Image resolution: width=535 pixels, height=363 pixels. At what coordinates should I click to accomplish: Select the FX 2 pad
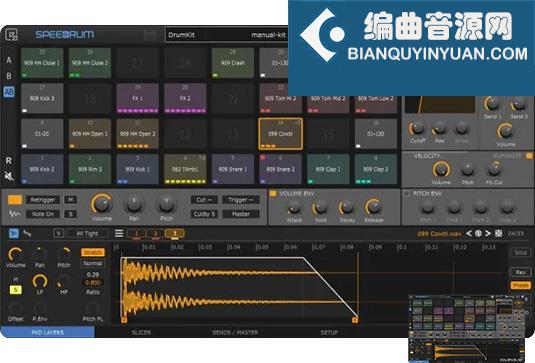pyautogui.click(x=185, y=99)
